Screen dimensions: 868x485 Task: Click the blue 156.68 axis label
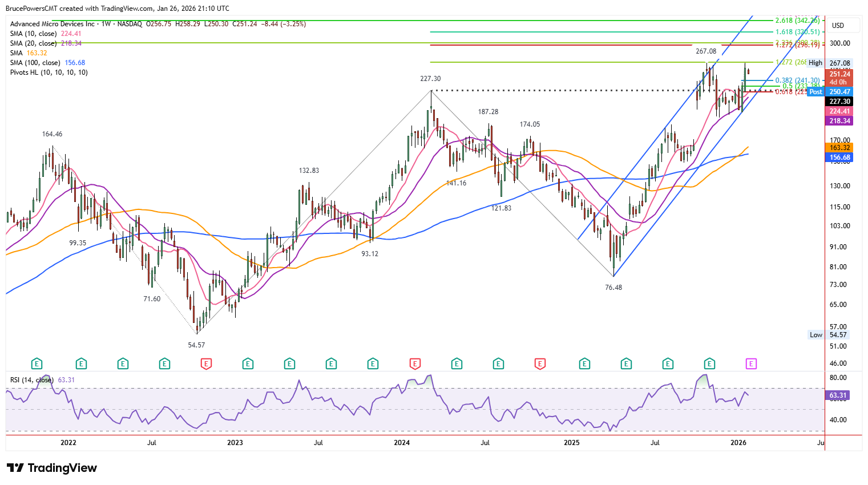(x=839, y=157)
